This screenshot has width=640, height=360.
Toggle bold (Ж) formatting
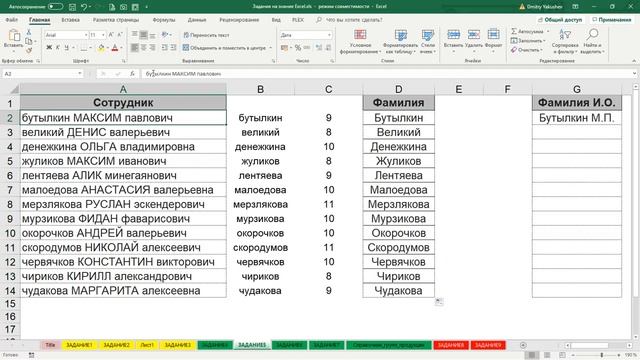pyautogui.click(x=49, y=48)
